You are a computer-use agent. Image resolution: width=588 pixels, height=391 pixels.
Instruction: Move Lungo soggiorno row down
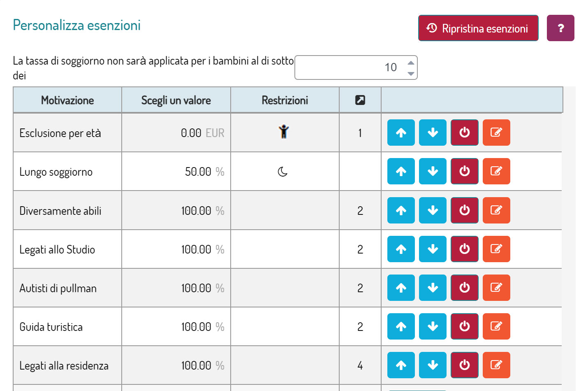coord(433,171)
